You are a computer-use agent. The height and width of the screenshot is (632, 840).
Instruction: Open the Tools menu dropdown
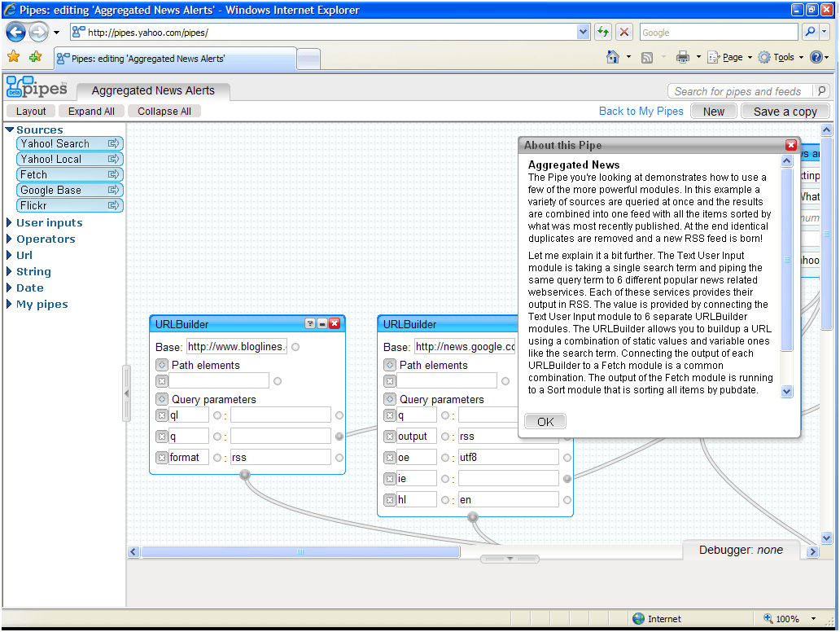[x=781, y=57]
